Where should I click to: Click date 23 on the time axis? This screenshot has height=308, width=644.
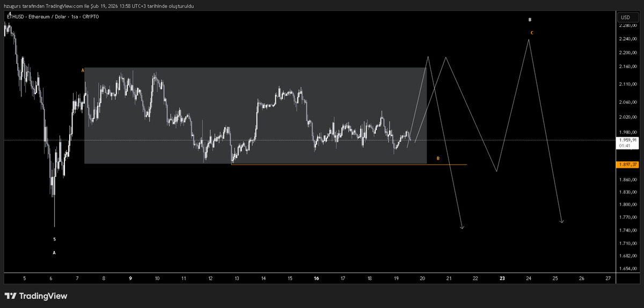502,278
